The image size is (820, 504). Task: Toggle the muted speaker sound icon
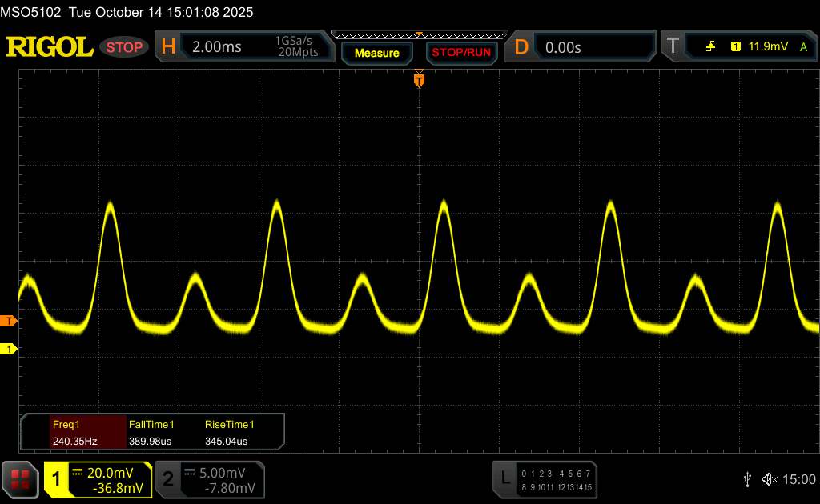[x=770, y=479]
